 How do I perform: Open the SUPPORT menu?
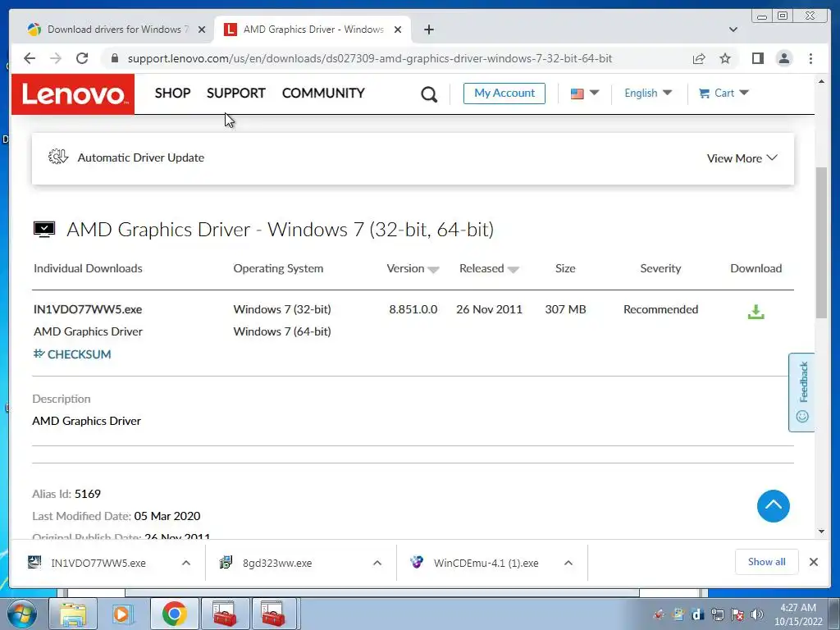pyautogui.click(x=235, y=94)
